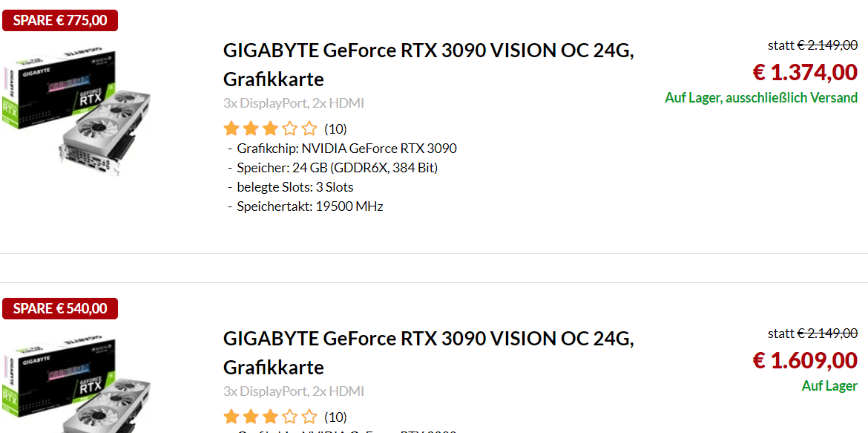Click the € 1.609,00 price
This screenshot has width=868, height=433.
click(805, 361)
